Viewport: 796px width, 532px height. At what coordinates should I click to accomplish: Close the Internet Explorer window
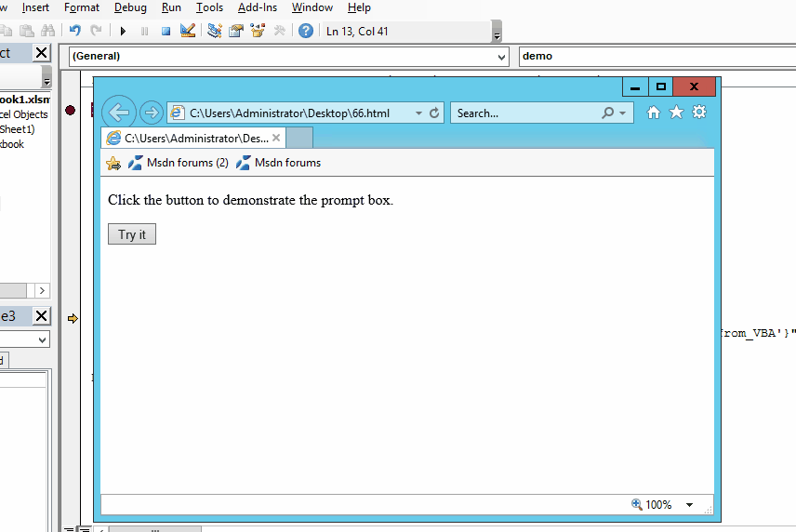click(694, 86)
